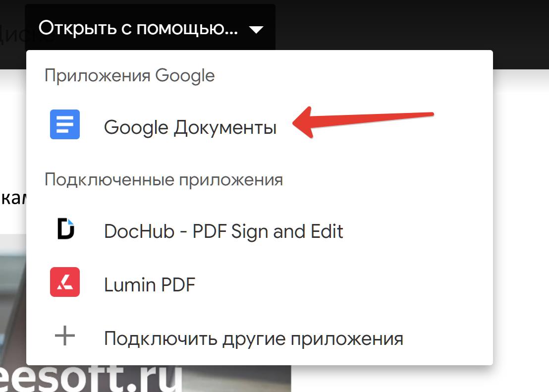Click the Подключенные приложения section header
The width and height of the screenshot is (549, 392).
pyautogui.click(x=164, y=179)
